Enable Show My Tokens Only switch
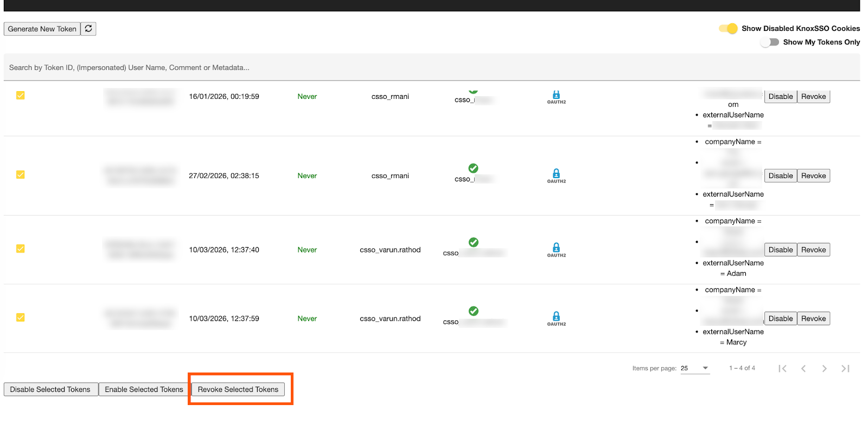868x423 pixels. click(769, 42)
